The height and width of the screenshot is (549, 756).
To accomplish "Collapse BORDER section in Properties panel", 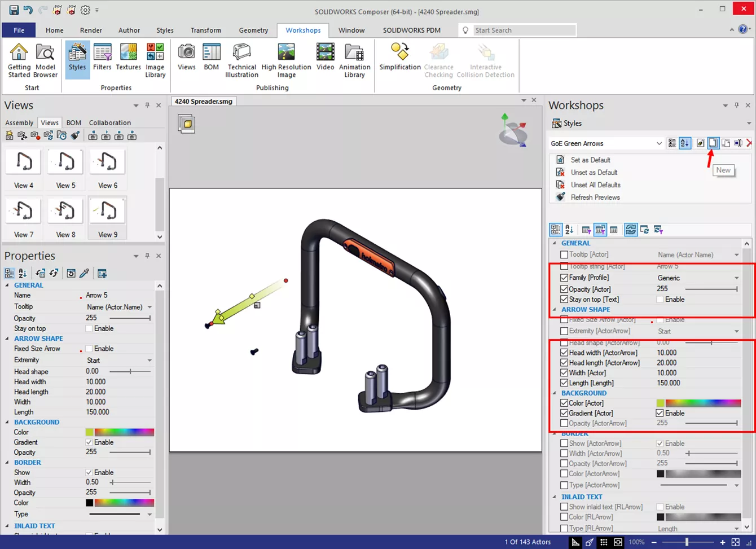I will 7,462.
